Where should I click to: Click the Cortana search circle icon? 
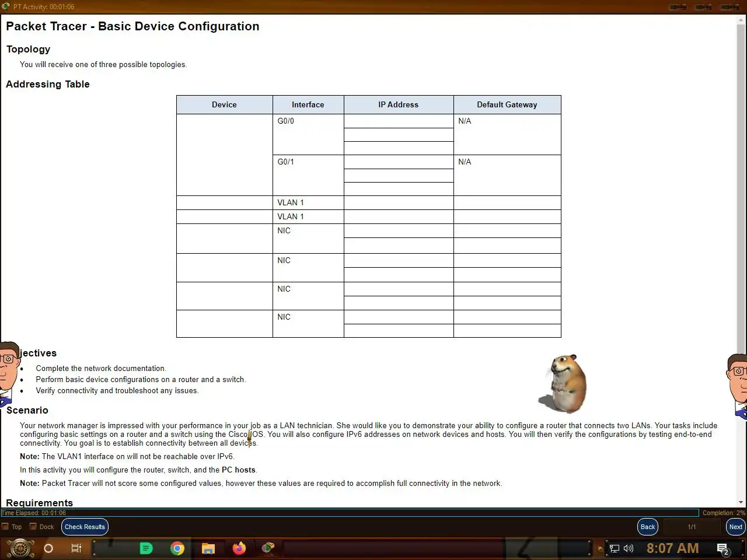(48, 548)
